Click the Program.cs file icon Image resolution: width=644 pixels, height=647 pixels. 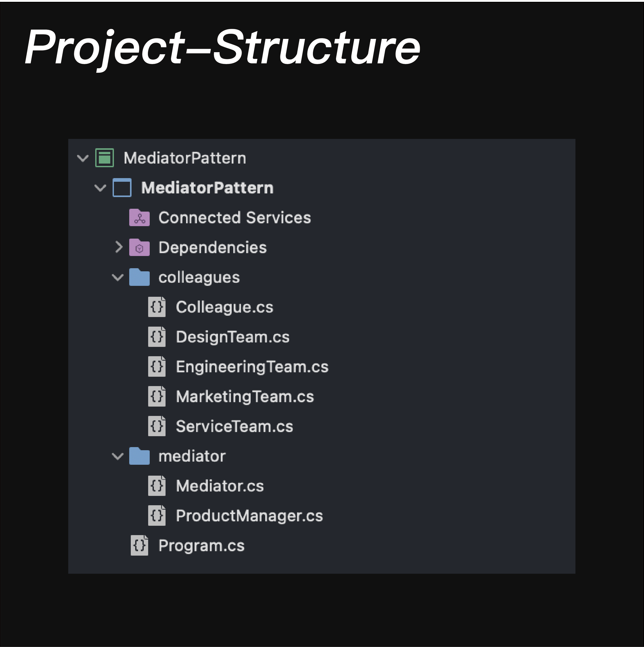coord(139,545)
